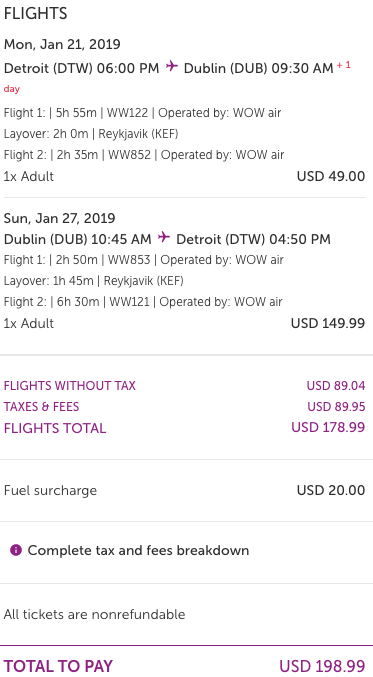Click the return USD 149.99 fare
The width and height of the screenshot is (373, 677).
tap(328, 323)
